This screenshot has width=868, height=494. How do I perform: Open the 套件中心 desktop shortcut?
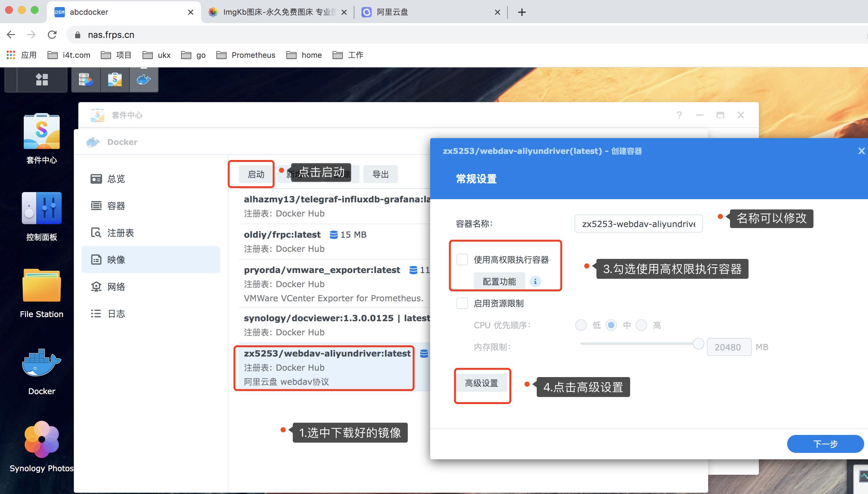click(42, 138)
